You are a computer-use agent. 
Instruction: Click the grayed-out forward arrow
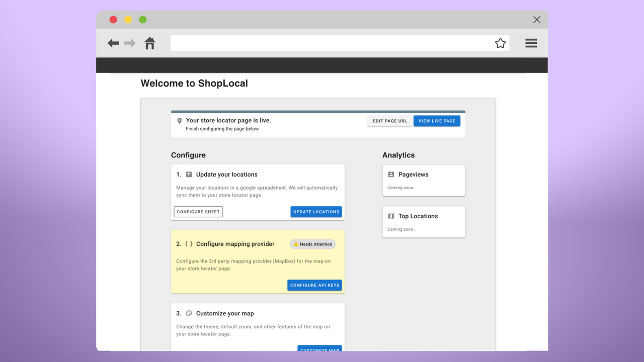point(130,43)
